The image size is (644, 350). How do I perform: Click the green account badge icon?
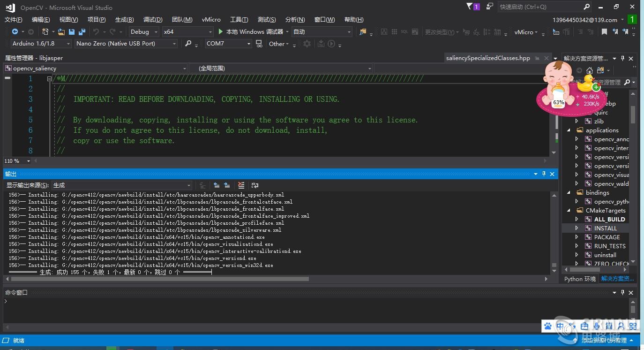[632, 20]
